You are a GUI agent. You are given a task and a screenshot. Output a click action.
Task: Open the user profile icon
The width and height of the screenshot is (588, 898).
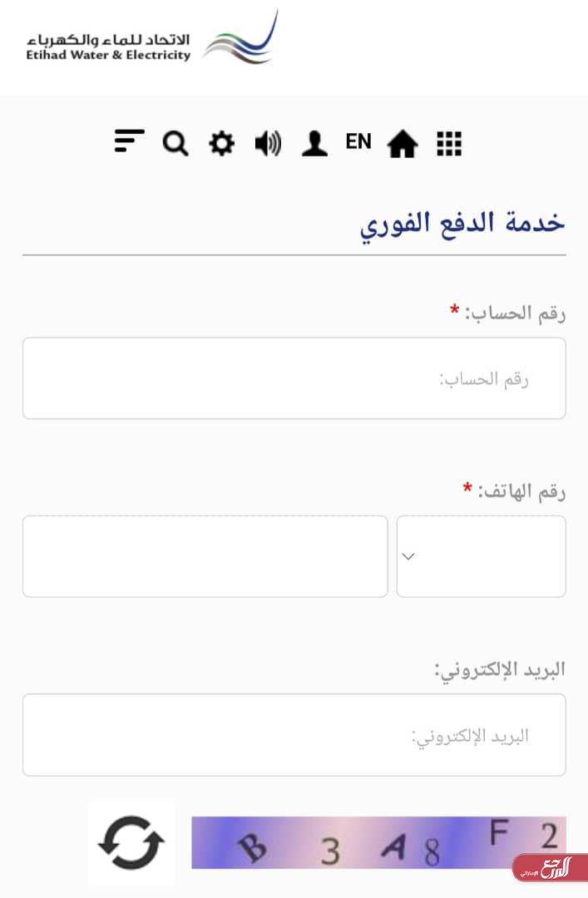[314, 144]
